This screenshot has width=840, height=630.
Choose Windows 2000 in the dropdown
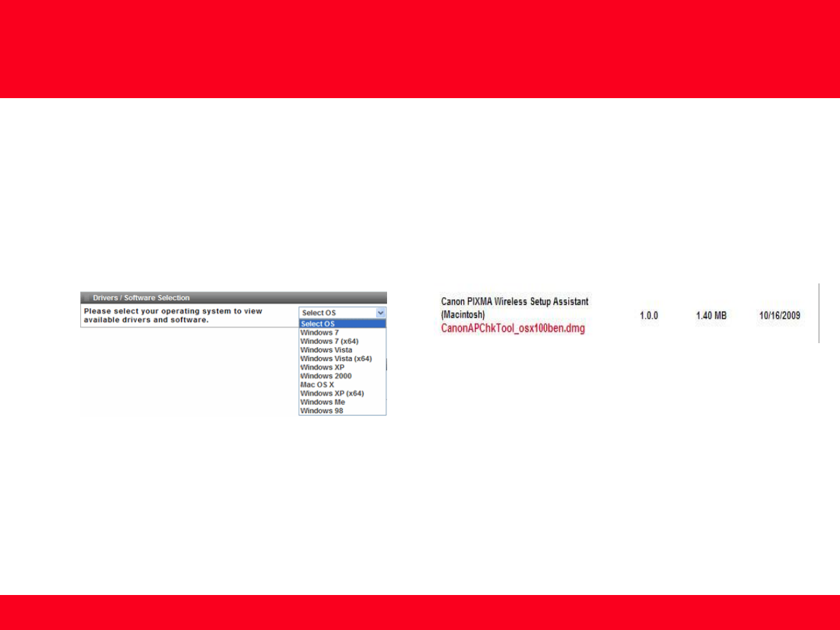pyautogui.click(x=342, y=376)
